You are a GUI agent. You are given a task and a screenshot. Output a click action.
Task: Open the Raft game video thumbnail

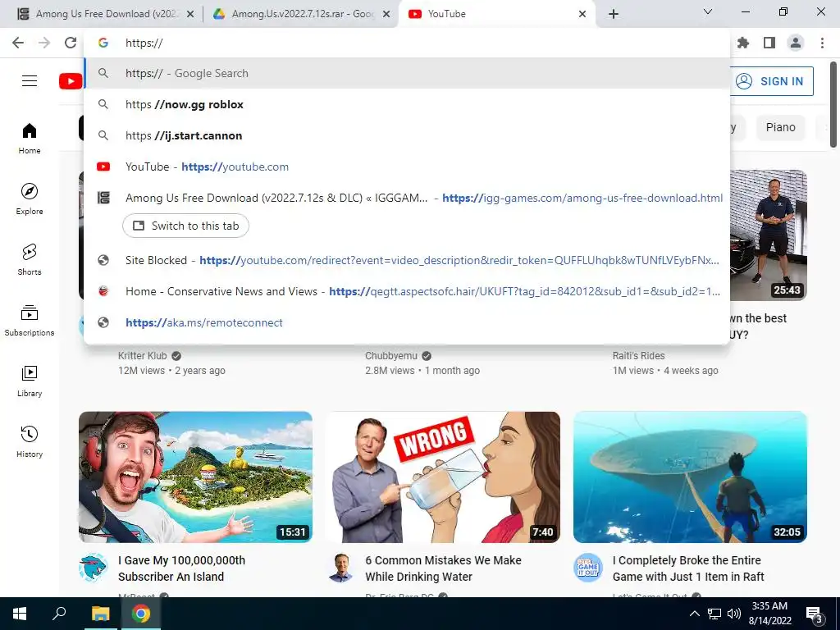[x=690, y=477]
